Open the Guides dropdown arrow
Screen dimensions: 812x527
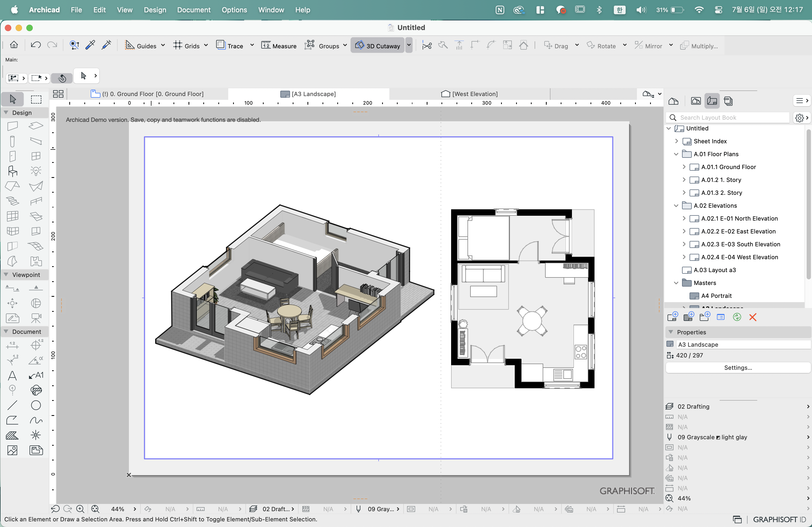click(163, 45)
